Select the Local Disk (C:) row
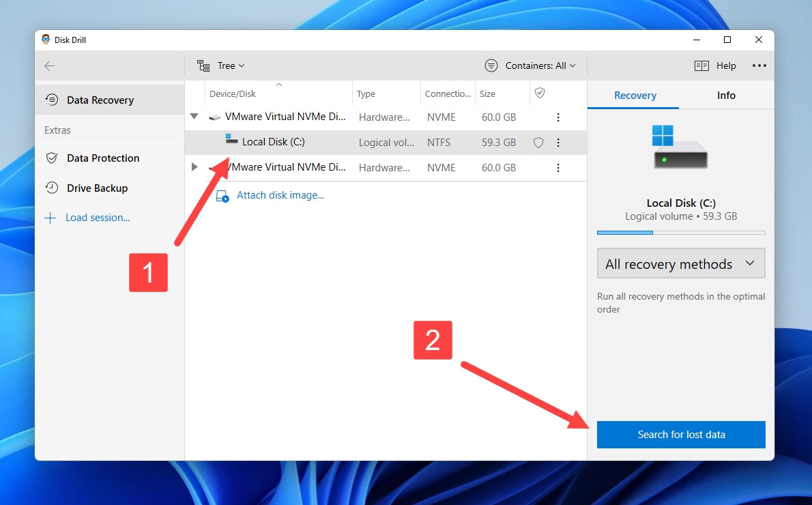 coord(386,142)
